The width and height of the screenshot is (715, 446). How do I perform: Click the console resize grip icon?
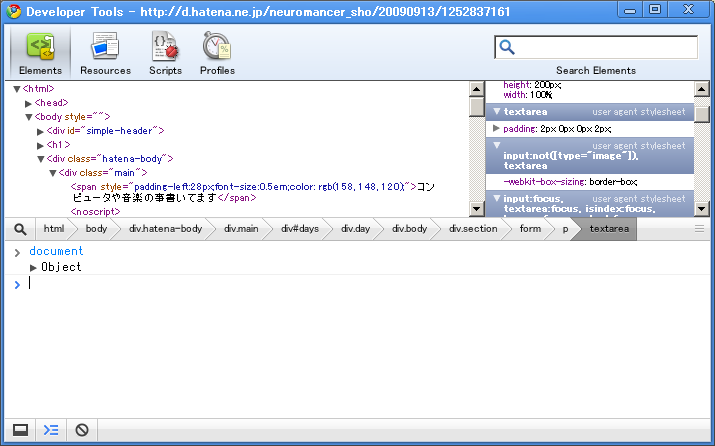(699, 229)
